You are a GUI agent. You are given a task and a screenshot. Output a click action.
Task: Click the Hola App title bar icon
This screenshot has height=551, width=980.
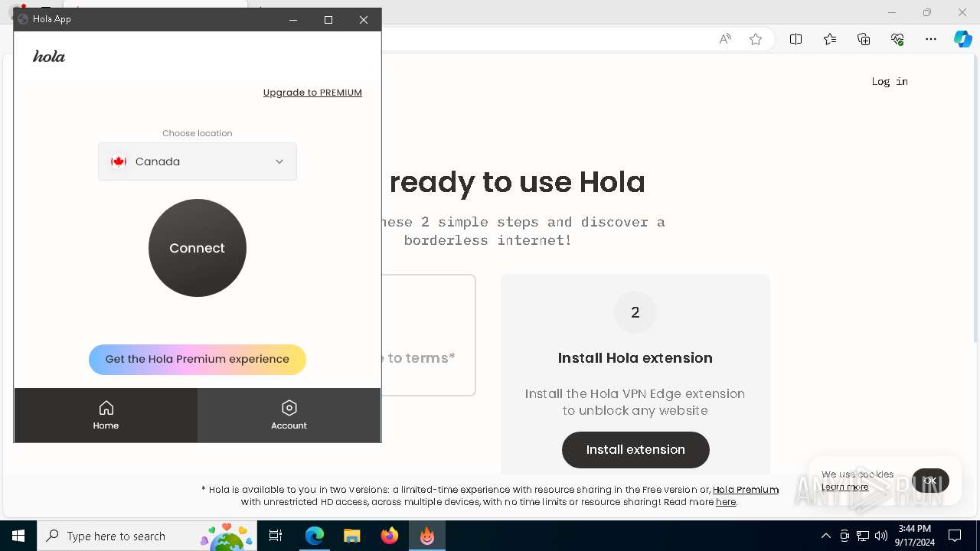pos(23,19)
